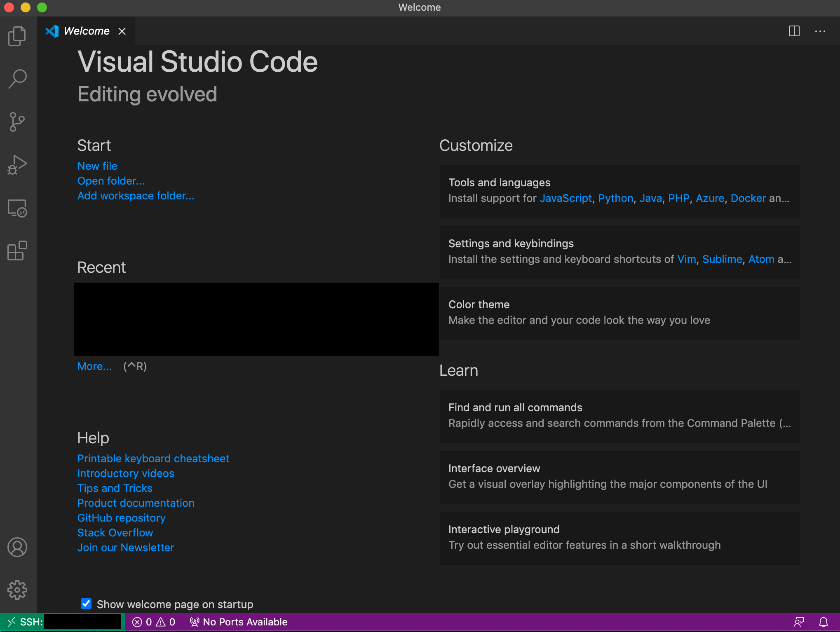Click the SSH remote indicator in status bar
840x632 pixels.
pos(63,622)
